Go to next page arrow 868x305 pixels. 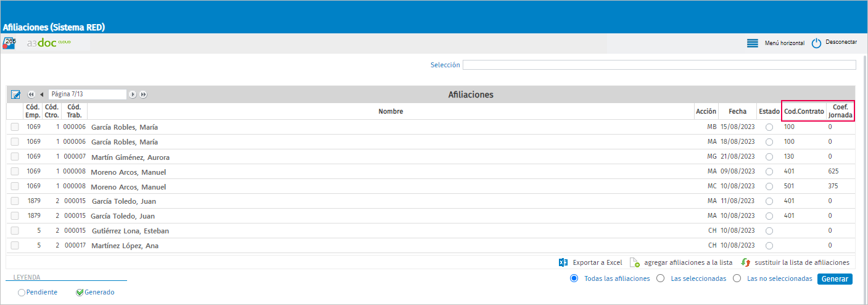coord(133,94)
